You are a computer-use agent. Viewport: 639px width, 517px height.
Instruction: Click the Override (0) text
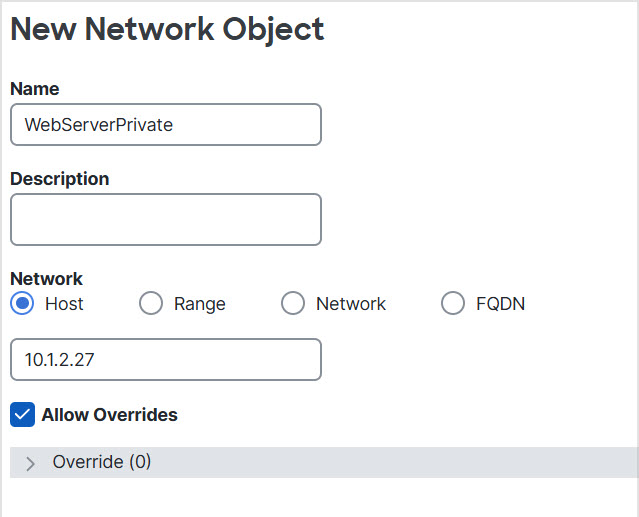tap(102, 462)
